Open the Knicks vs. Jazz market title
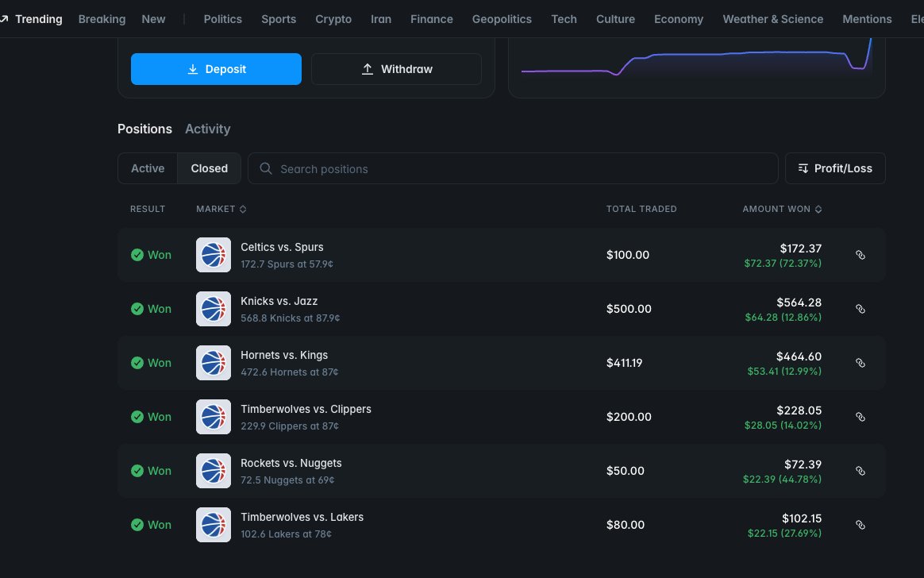924x578 pixels. tap(279, 301)
